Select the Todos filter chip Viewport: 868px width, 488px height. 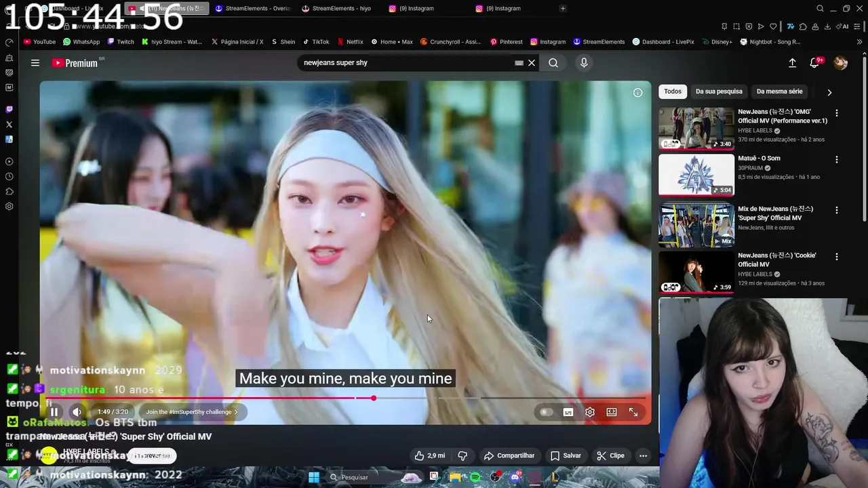coord(673,91)
